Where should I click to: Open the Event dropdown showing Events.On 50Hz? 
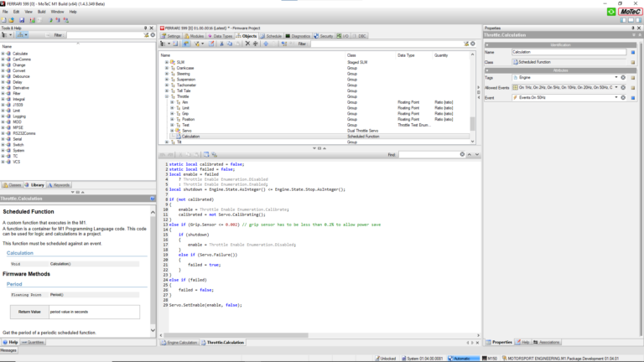(616, 98)
